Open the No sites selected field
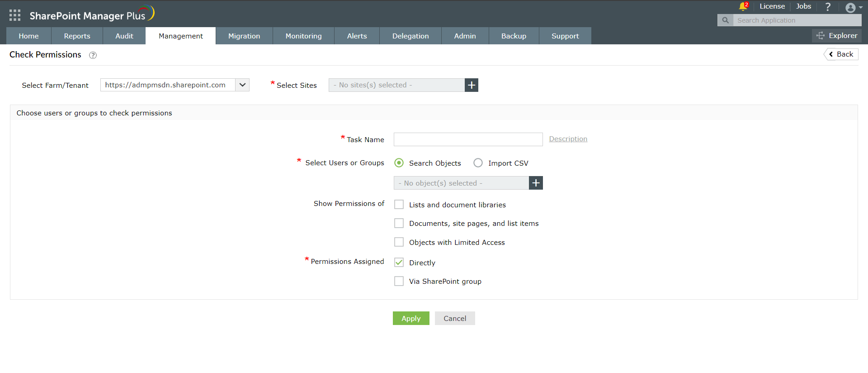This screenshot has width=868, height=373. 396,85
